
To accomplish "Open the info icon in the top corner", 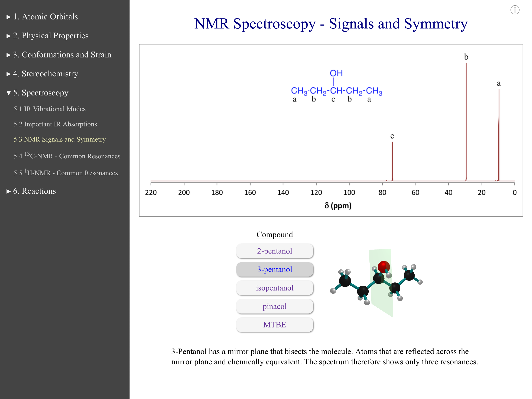I will (x=515, y=10).
